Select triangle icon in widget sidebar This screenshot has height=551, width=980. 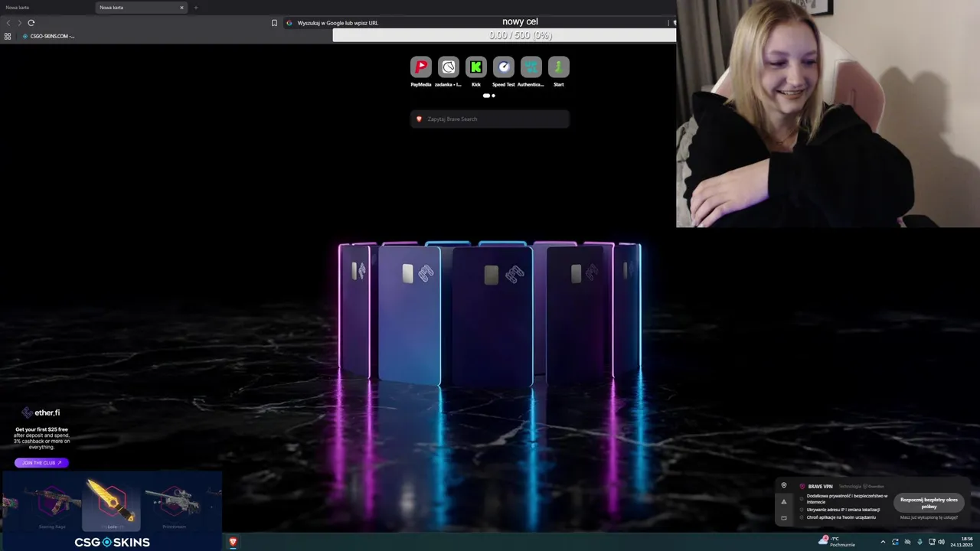(783, 501)
